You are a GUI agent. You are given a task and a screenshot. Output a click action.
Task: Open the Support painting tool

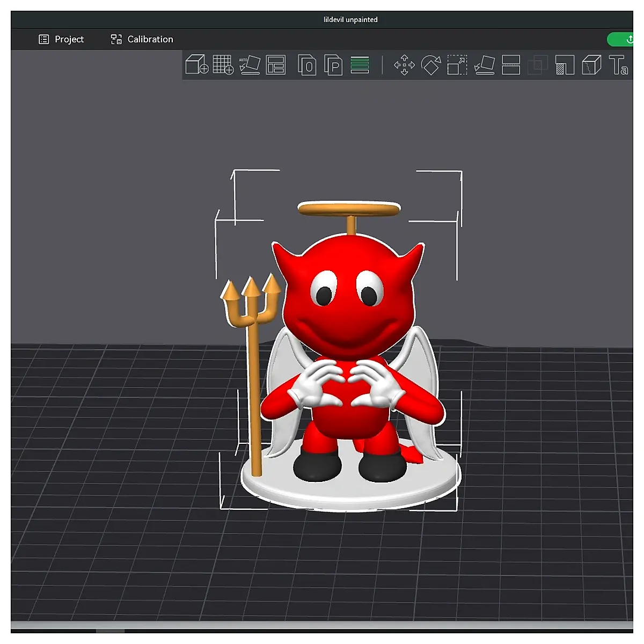point(565,65)
